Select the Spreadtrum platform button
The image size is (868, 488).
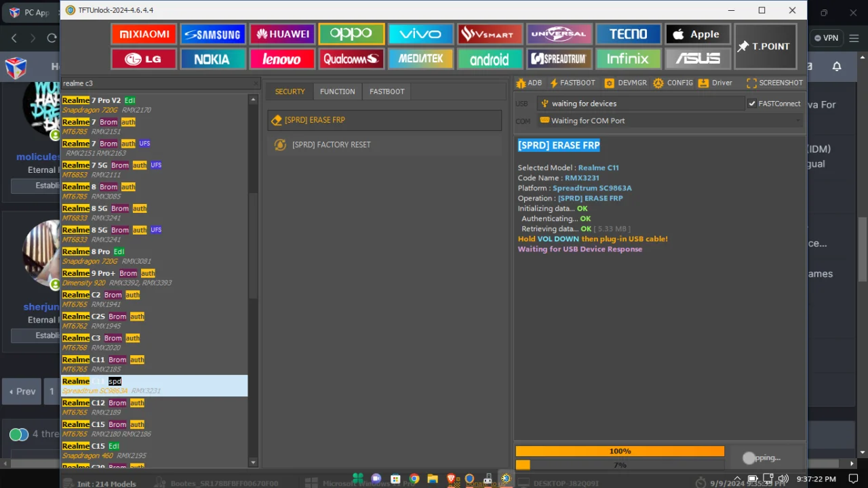tap(559, 59)
